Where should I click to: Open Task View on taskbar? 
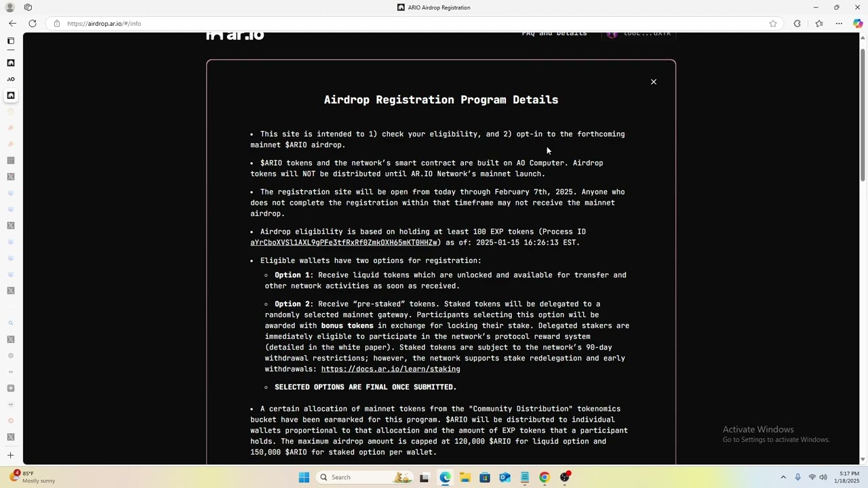point(425,477)
